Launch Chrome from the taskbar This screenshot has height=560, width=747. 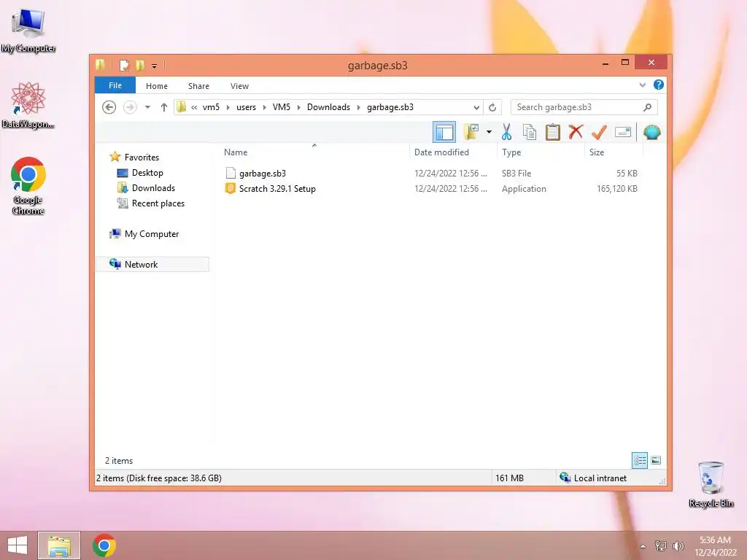(x=104, y=545)
